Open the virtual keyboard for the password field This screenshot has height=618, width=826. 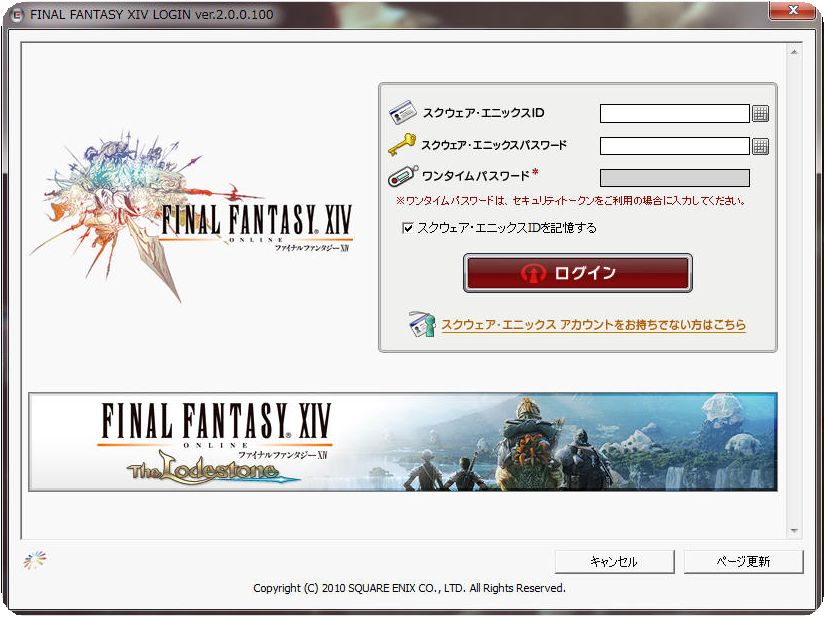pyautogui.click(x=760, y=146)
